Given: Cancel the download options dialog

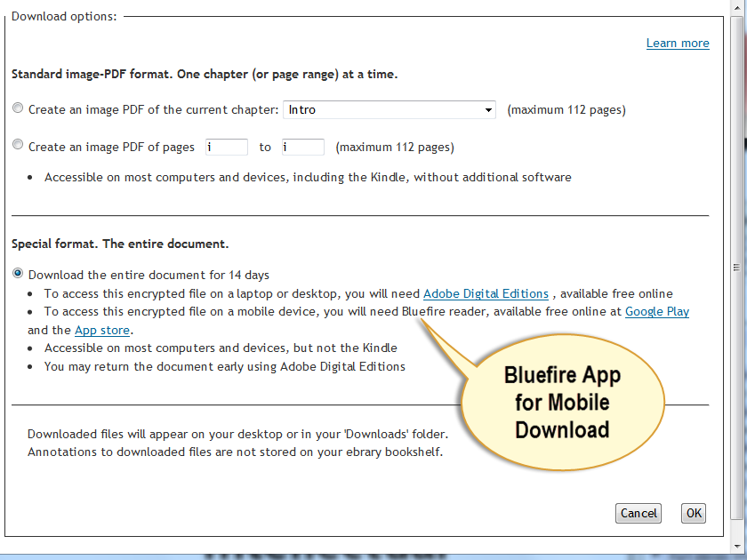Looking at the screenshot, I should point(638,513).
